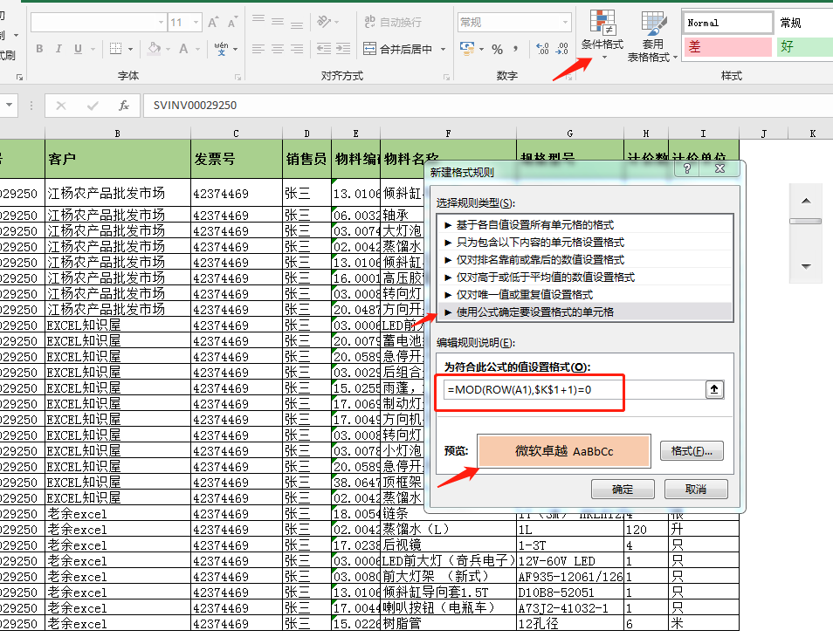Apply comma style format
Image resolution: width=833 pixels, height=644 pixels.
tap(515, 50)
